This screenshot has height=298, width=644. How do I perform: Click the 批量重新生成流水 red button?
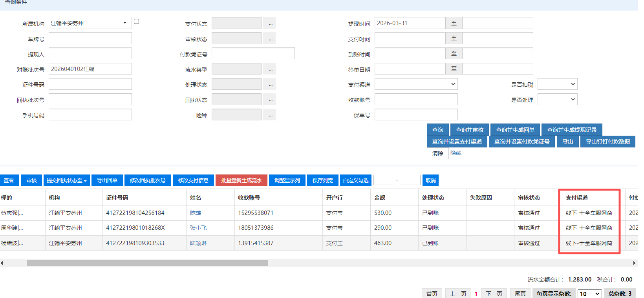(x=241, y=180)
